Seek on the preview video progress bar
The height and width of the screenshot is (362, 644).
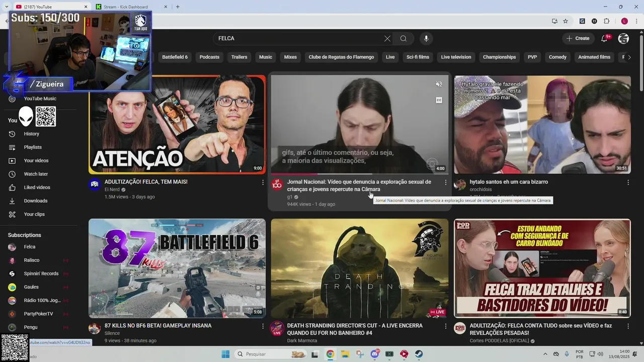tap(359, 173)
